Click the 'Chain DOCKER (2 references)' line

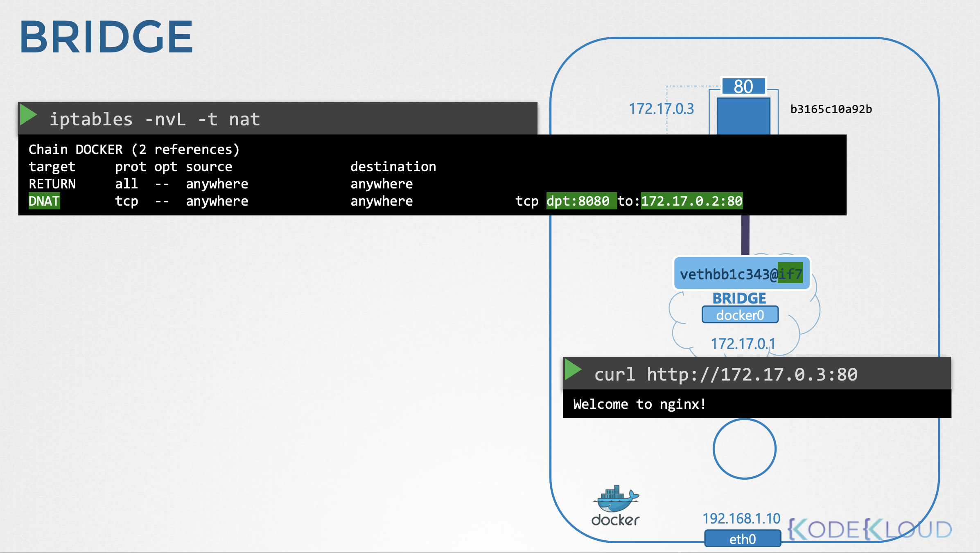click(x=134, y=150)
